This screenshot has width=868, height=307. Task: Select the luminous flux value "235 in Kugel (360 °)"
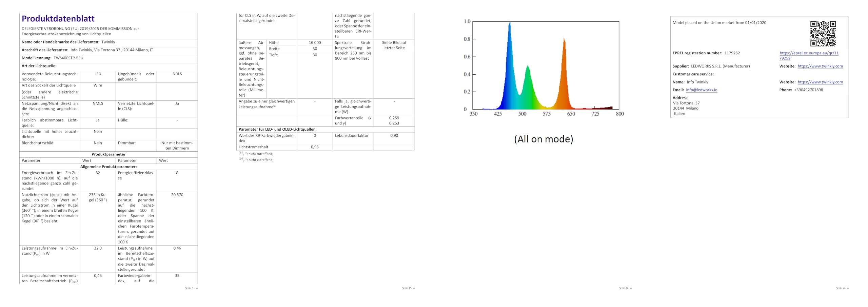point(98,197)
